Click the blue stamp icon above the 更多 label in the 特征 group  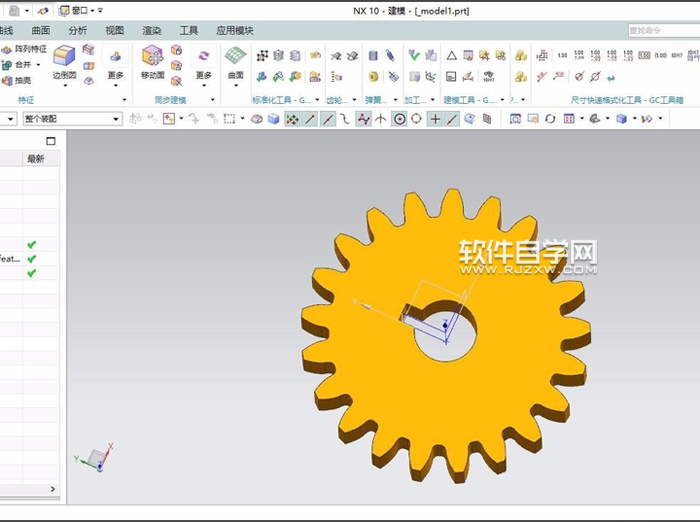click(116, 56)
